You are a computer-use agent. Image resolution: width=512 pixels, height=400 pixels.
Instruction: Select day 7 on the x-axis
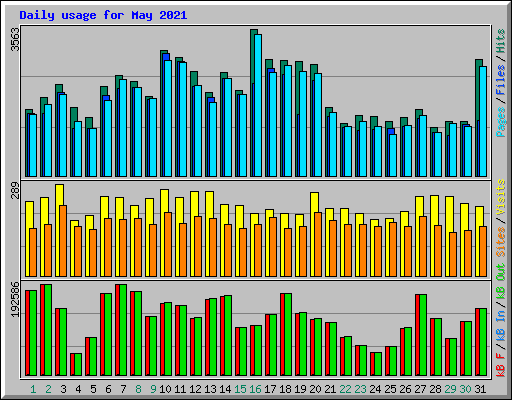pyautogui.click(x=123, y=389)
